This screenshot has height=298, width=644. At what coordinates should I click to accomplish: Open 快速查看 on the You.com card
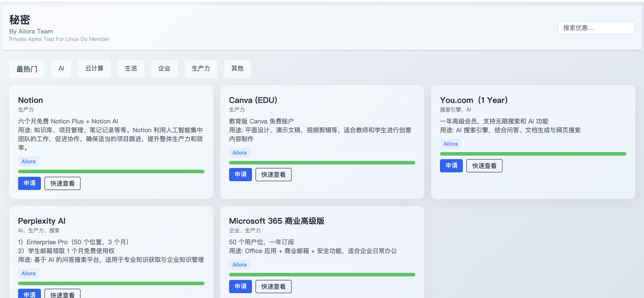[484, 166]
